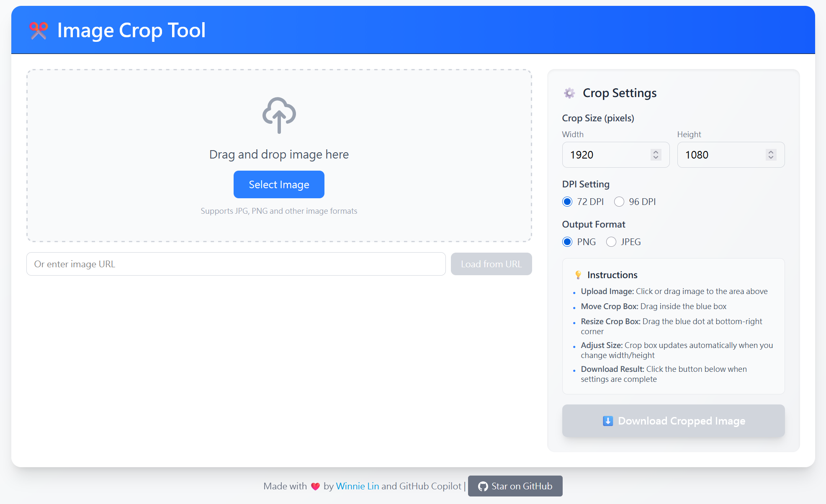Click the scissors icon in the header
826x504 pixels.
pos(39,30)
